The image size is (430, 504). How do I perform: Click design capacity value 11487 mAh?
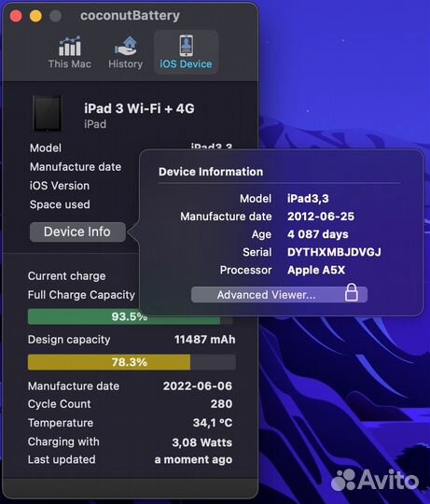204,340
